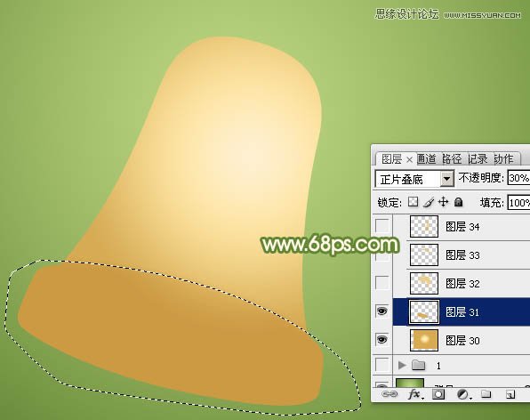This screenshot has width=530, height=420.
Task: Click layer name 图层 32
Action: (x=462, y=283)
